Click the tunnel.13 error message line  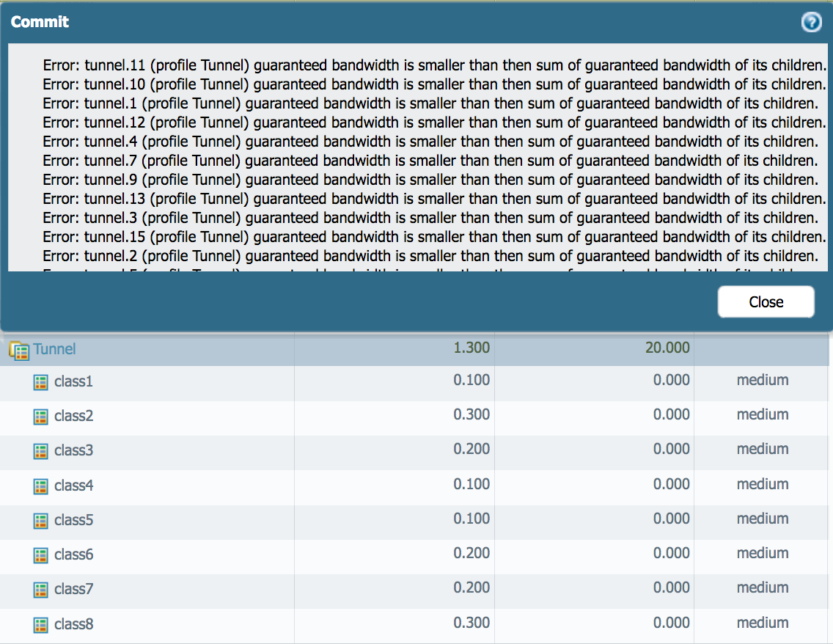pyautogui.click(x=435, y=200)
